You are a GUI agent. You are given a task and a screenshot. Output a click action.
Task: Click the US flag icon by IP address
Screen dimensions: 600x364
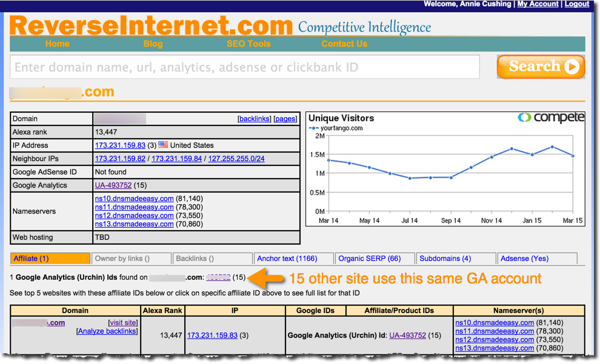pyautogui.click(x=163, y=145)
